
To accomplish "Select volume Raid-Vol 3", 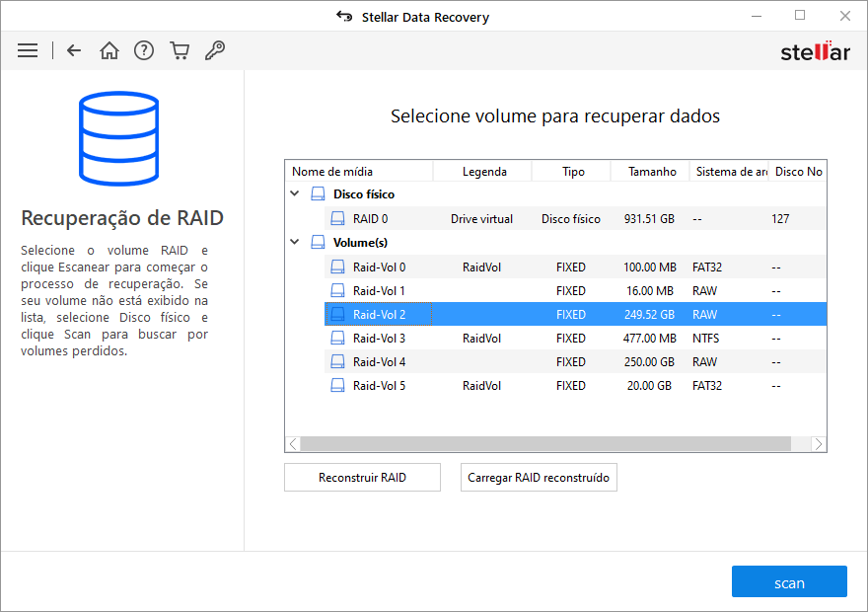I will tap(576, 338).
